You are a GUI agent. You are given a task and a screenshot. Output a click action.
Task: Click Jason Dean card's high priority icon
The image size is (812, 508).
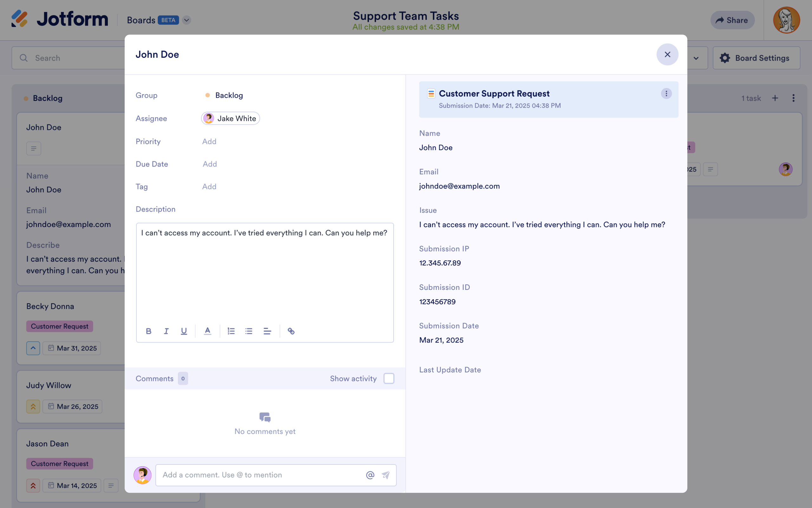(33, 485)
